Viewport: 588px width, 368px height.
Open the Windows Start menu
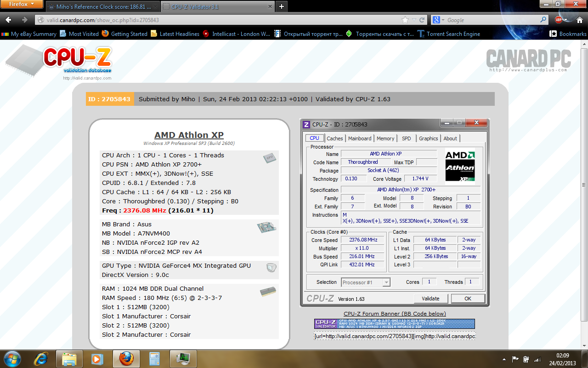[11, 358]
